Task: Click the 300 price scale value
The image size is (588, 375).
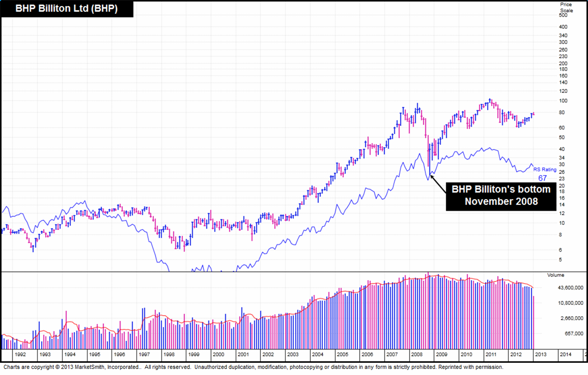Action: (563, 42)
